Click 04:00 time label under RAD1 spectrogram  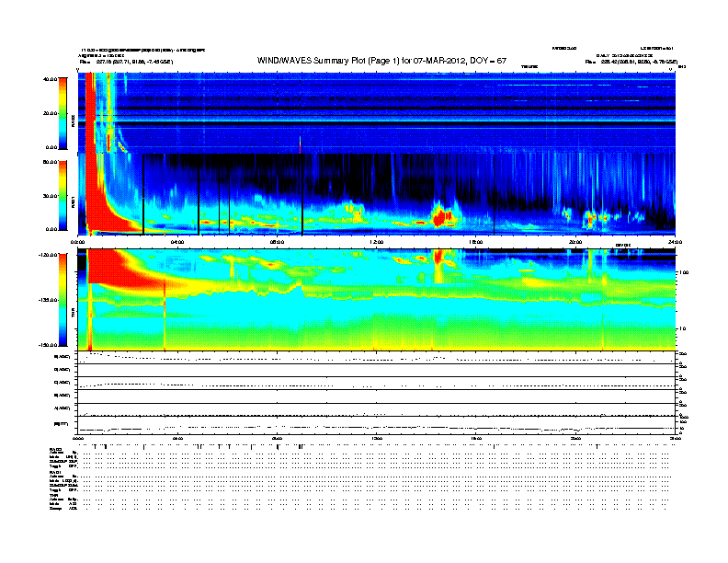pyautogui.click(x=177, y=242)
